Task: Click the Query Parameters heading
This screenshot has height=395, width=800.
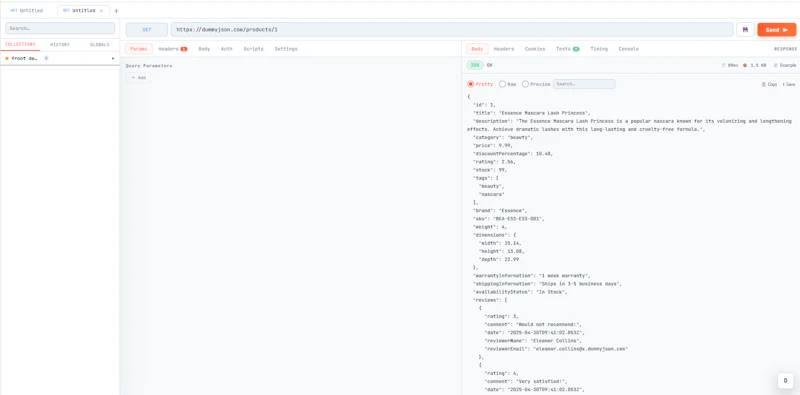Action: coord(149,66)
